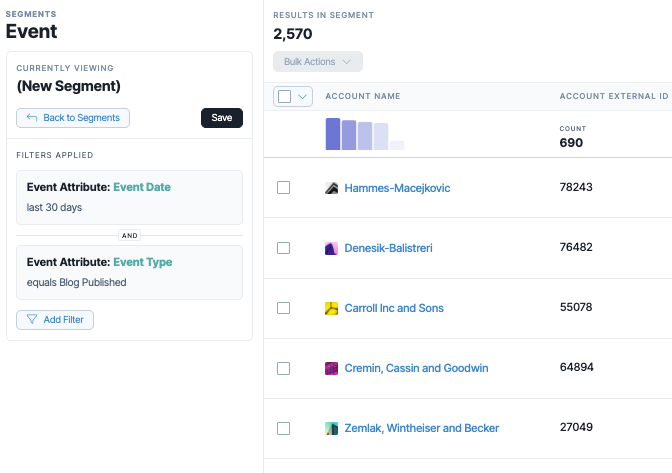Image resolution: width=672 pixels, height=473 pixels.
Task: Toggle the select-all checkbox in table header
Action: coord(285,96)
